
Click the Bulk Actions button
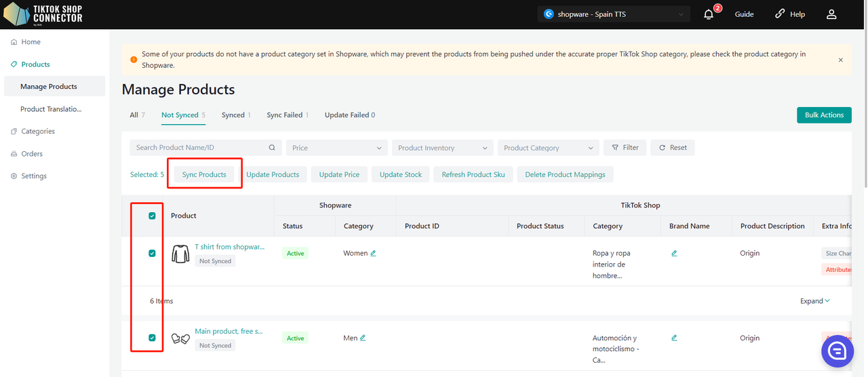tap(823, 115)
